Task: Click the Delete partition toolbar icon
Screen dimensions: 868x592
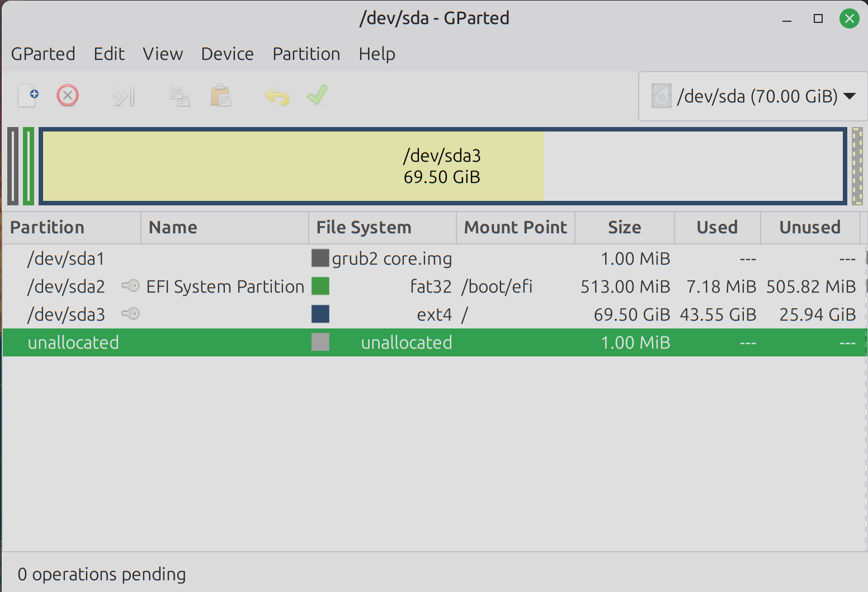Action: point(68,96)
